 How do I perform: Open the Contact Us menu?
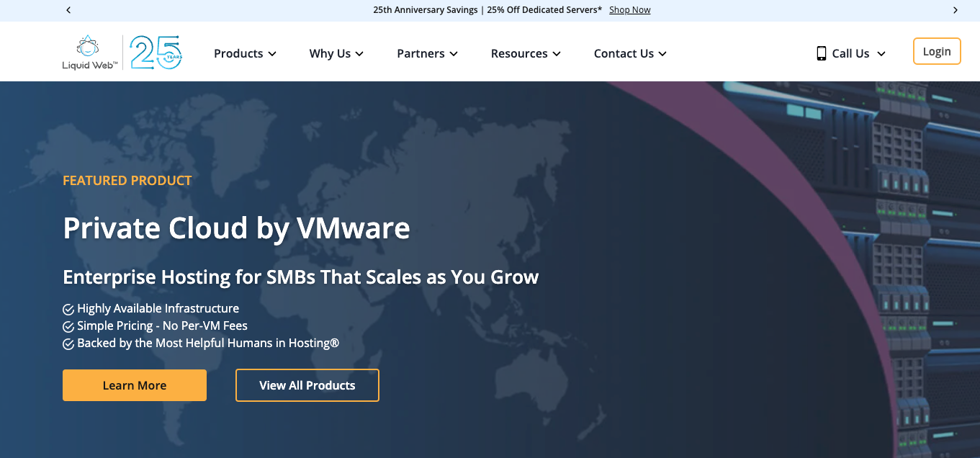click(x=630, y=53)
